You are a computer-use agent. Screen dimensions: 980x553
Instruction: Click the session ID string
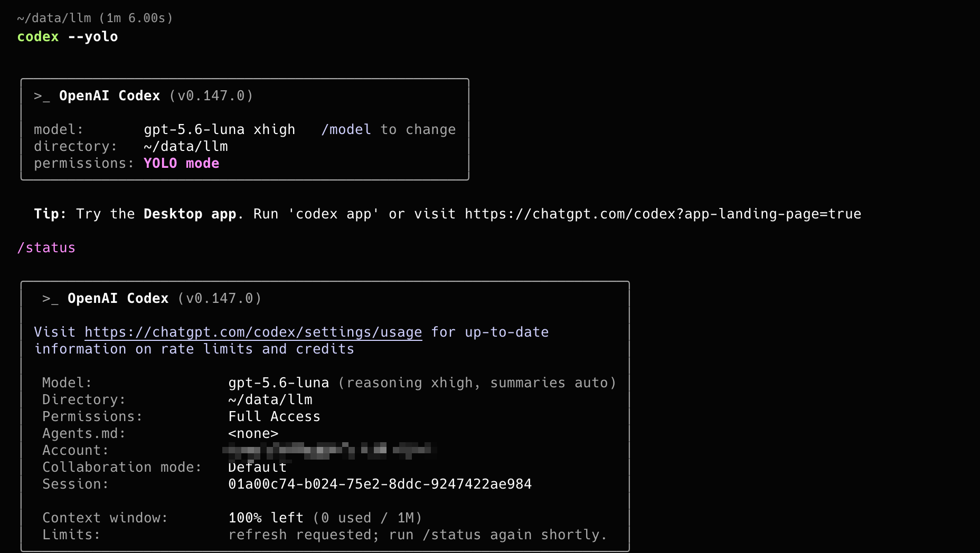coord(380,484)
